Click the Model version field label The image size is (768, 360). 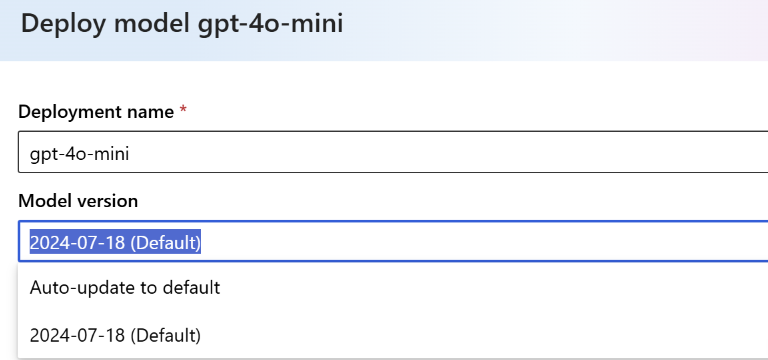(x=78, y=201)
